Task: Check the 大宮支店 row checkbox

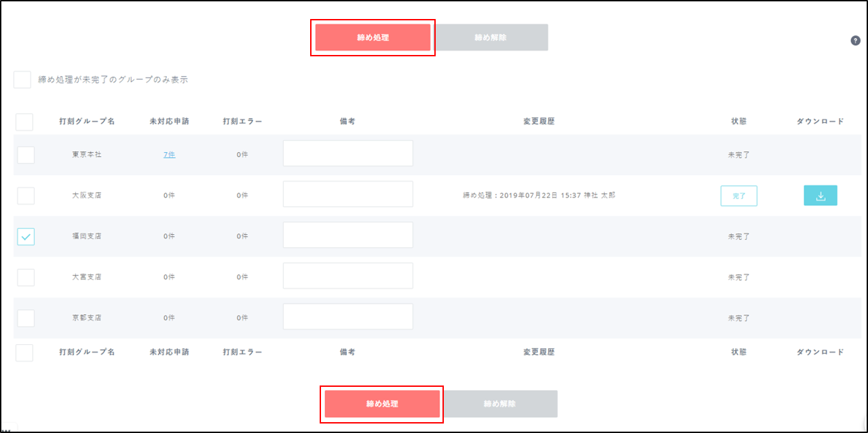Action: 26,277
